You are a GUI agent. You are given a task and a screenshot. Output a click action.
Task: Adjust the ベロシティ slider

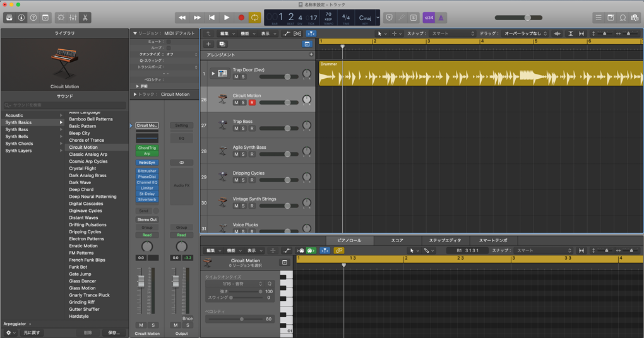pos(236,318)
